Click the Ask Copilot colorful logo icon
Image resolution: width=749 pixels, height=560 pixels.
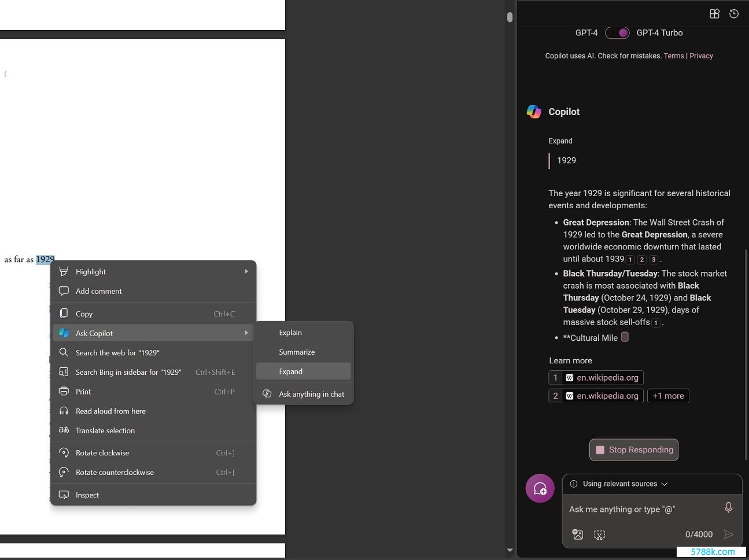[x=64, y=333]
